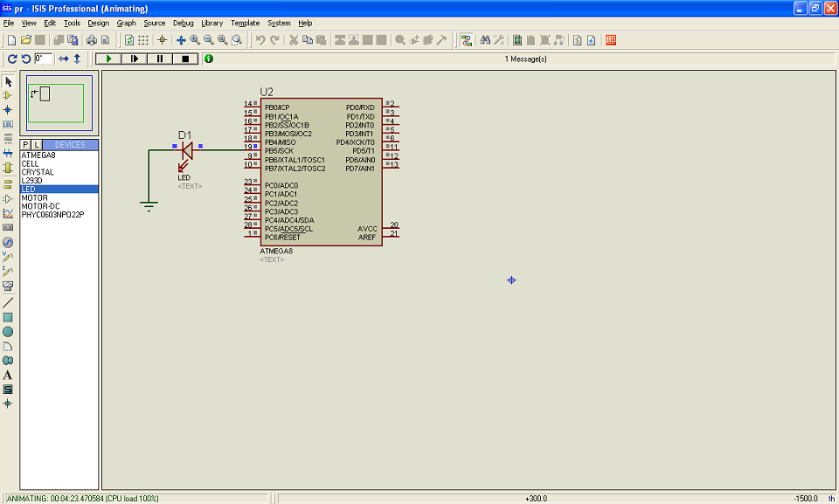This screenshot has height=504, width=839.
Task: Click the Open design folder icon
Action: (25, 40)
